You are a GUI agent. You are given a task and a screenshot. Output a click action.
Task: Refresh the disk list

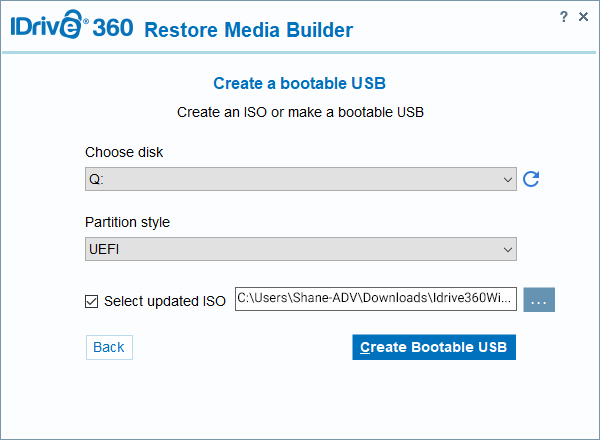[x=532, y=179]
